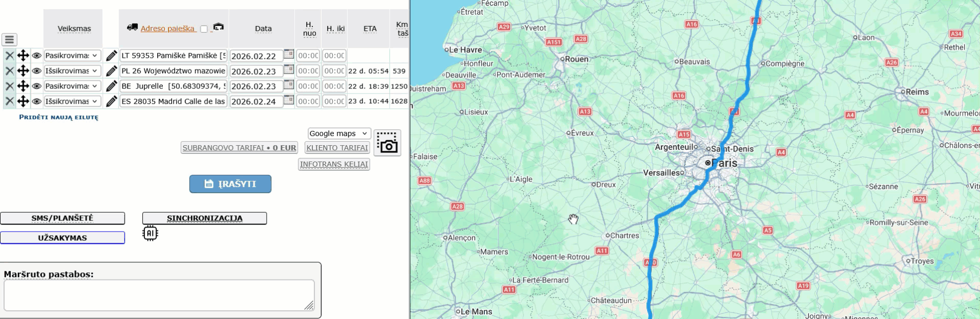This screenshot has width=980, height=319.
Task: Open Kliento tarifai
Action: (x=337, y=148)
